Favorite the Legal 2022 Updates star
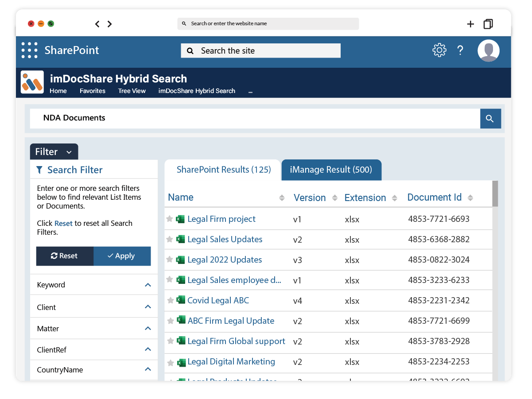Image resolution: width=532 pixels, height=399 pixels. click(169, 260)
